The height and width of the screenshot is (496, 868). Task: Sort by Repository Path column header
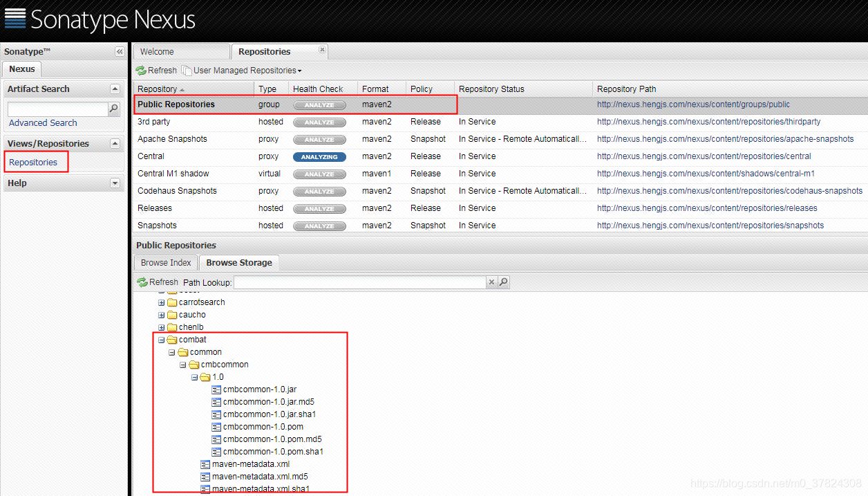point(730,89)
